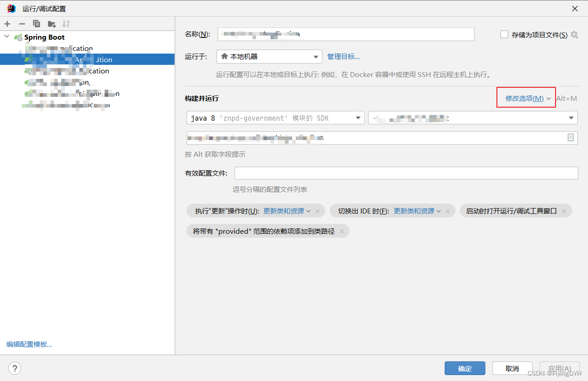Enable 存储为项目文件 checkbox
Image resolution: width=588 pixels, height=381 pixels.
tap(504, 34)
